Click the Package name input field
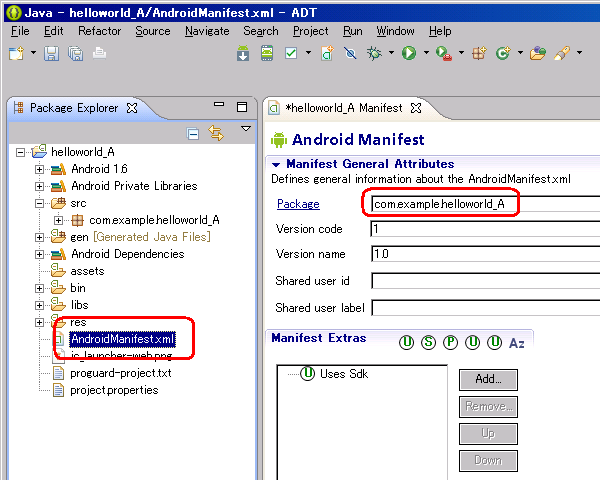 tap(485, 204)
